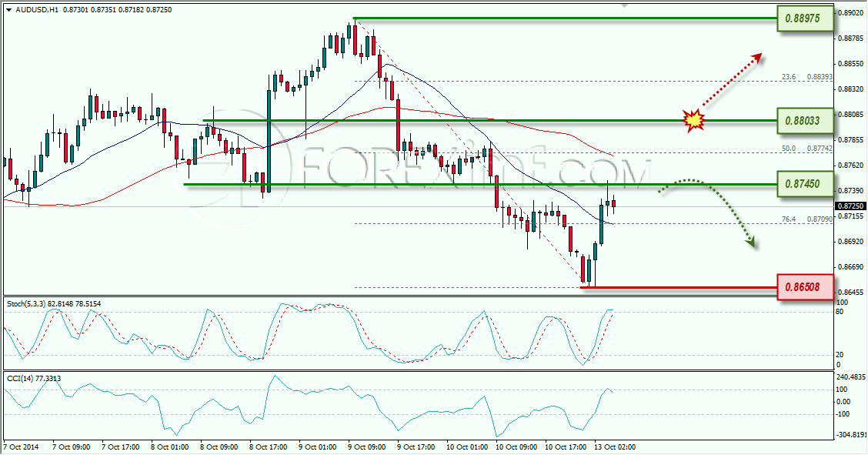Click the 9 Oct 17:00 time label
The width and height of the screenshot is (868, 455).
point(416,447)
